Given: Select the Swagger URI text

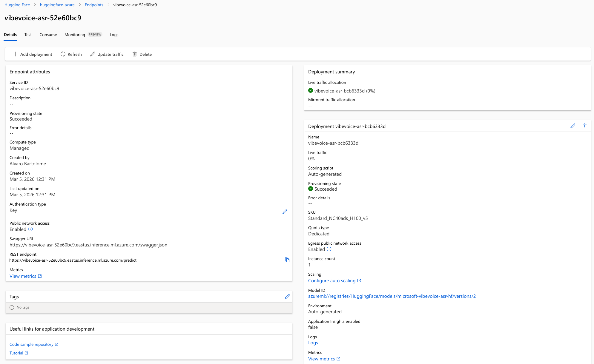Looking at the screenshot, I should coord(88,245).
